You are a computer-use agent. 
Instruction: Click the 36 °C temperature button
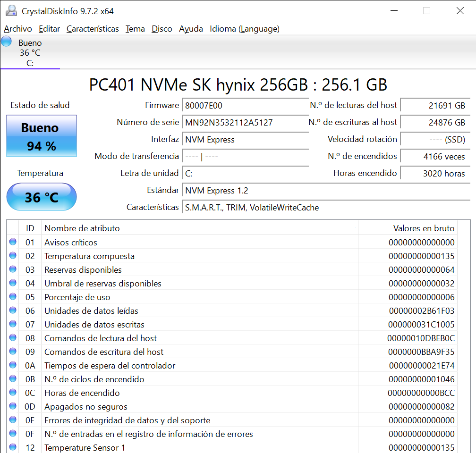coord(42,197)
